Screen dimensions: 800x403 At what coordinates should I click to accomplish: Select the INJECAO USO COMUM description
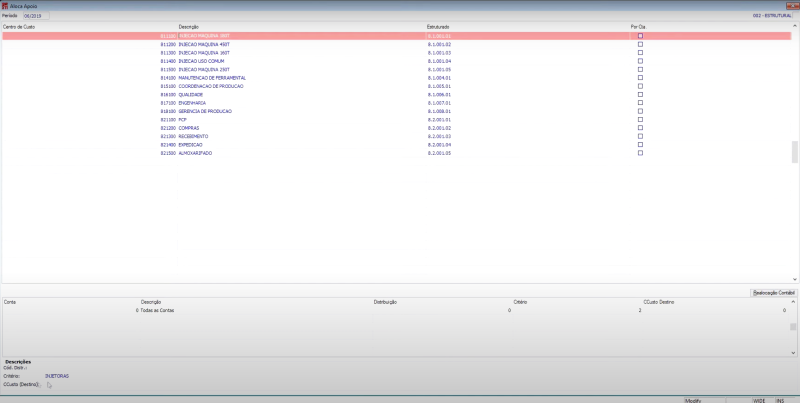pos(201,61)
